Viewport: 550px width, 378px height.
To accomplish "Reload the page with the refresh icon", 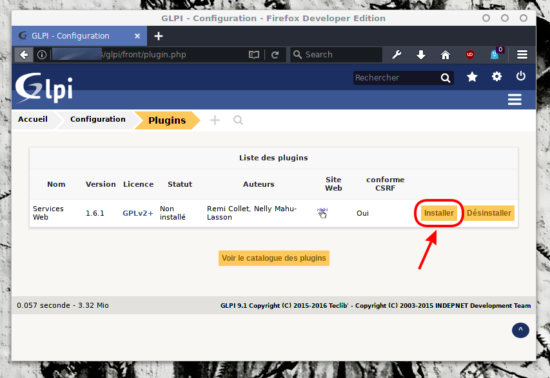I will click(275, 55).
